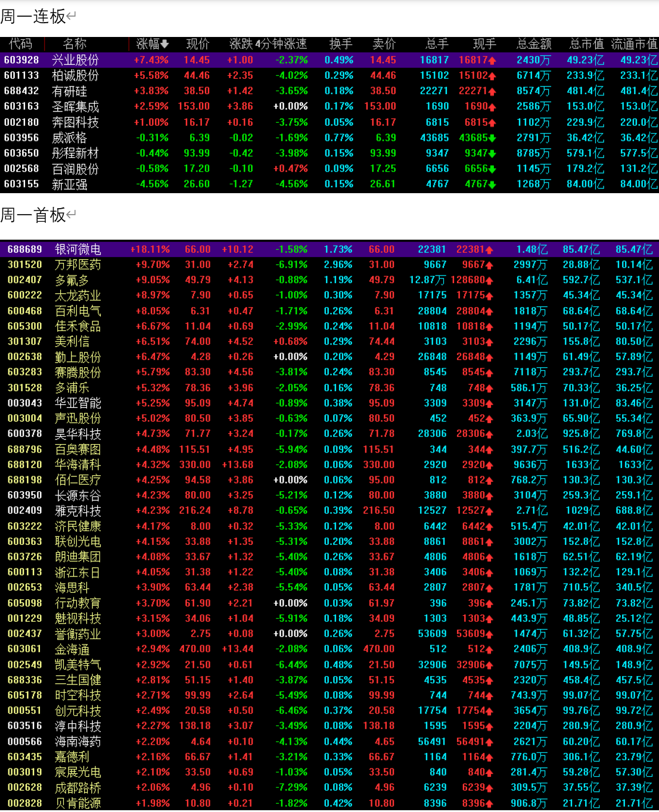659x812 pixels.
Task: Click the green down arrow in 新亚强 row
Action: pyautogui.click(x=492, y=185)
